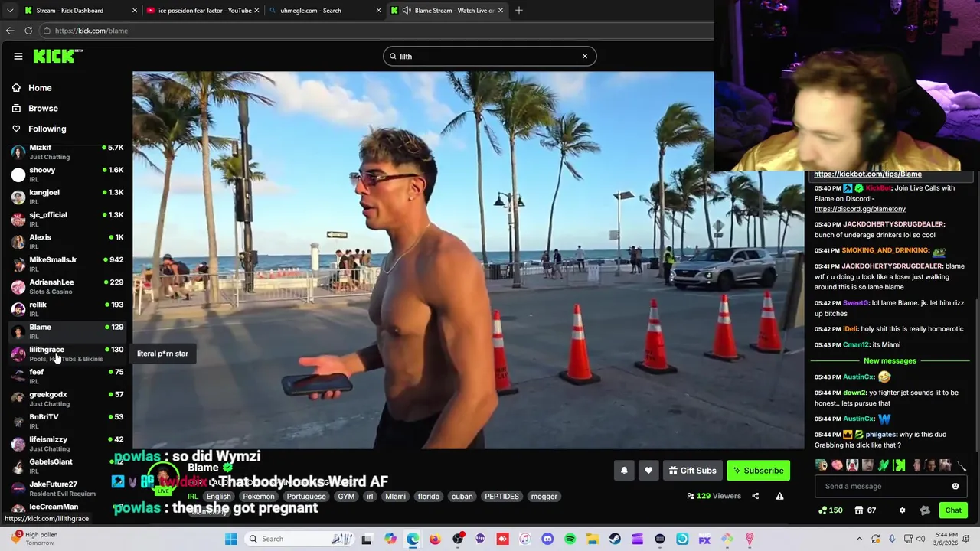This screenshot has width=980, height=551.
Task: Open Windows Start menu
Action: [x=230, y=539]
